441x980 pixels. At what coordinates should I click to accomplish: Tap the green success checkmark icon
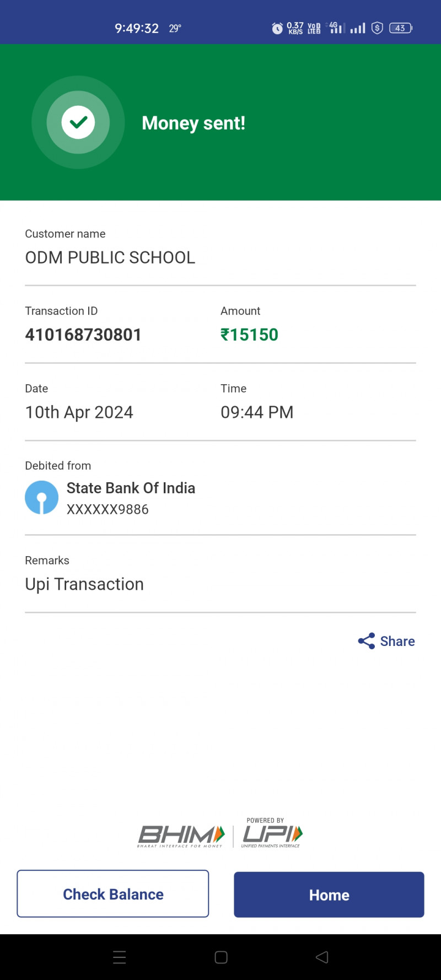(x=78, y=122)
